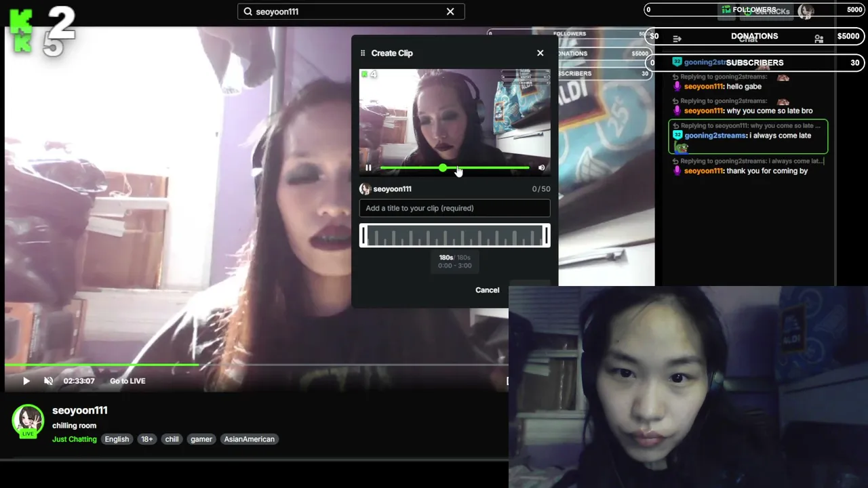Click the i always come late message
Screen dimensions: 868x488
[x=781, y=136]
